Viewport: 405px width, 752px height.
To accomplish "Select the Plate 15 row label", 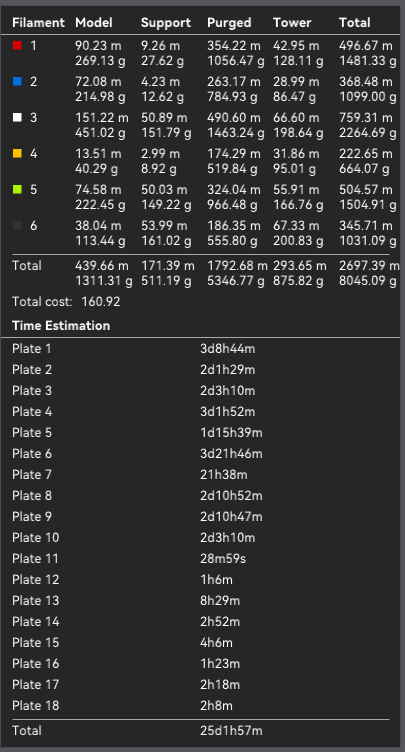I will 36,643.
